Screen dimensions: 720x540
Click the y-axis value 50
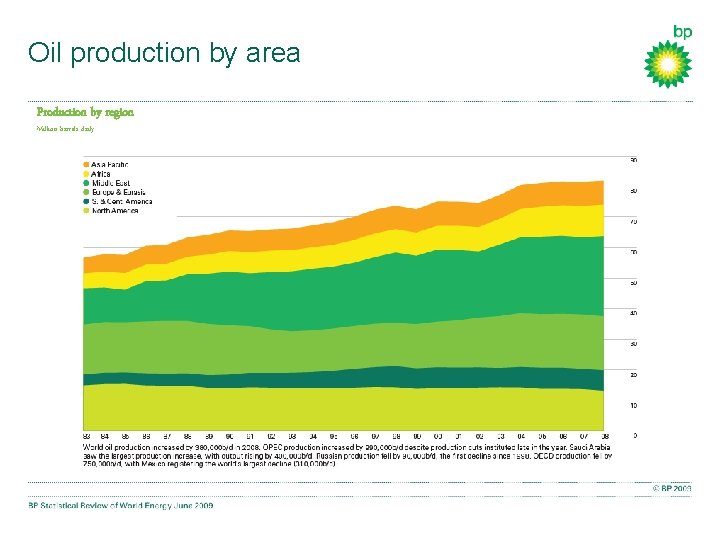[x=634, y=283]
